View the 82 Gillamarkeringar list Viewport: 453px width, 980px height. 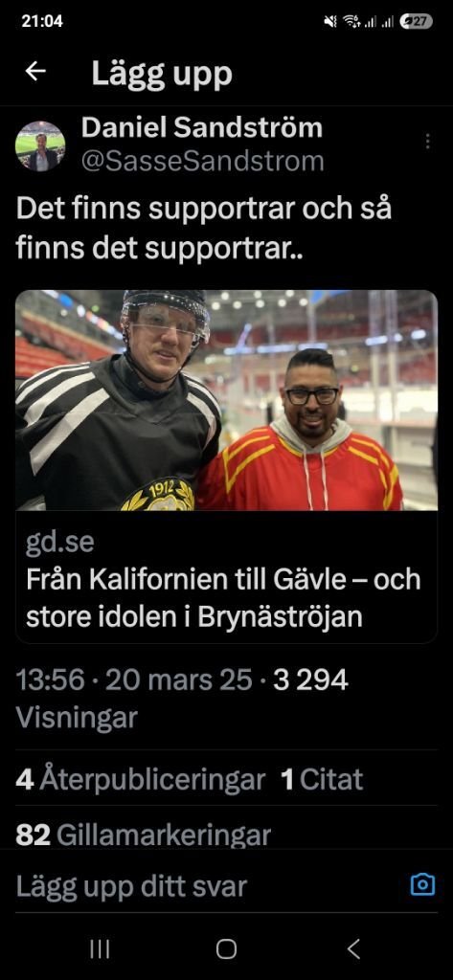click(x=144, y=835)
